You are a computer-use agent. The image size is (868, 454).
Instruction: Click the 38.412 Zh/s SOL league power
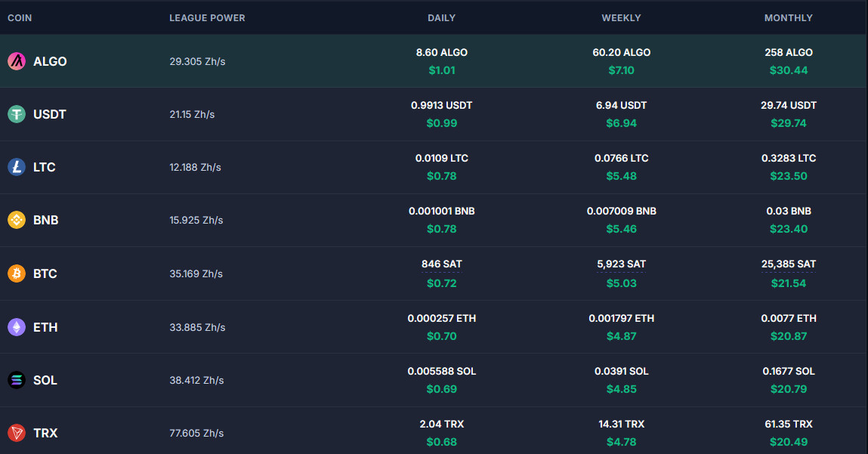[x=196, y=380]
